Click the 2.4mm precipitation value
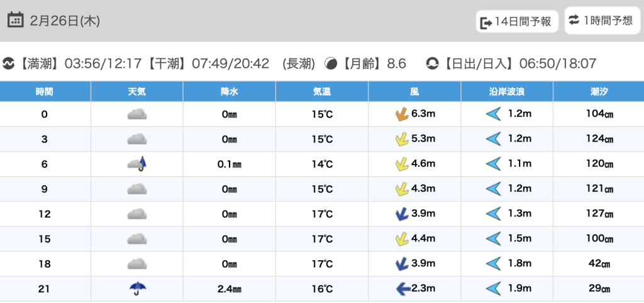644x303 pixels. coord(229,289)
